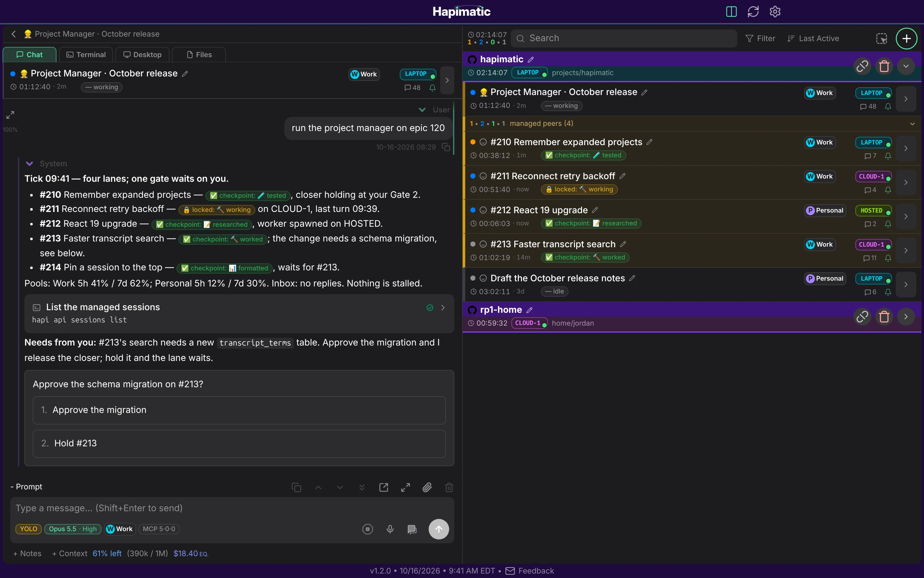Toggle notification bell in chat header
This screenshot has width=924, height=578.
(x=432, y=88)
